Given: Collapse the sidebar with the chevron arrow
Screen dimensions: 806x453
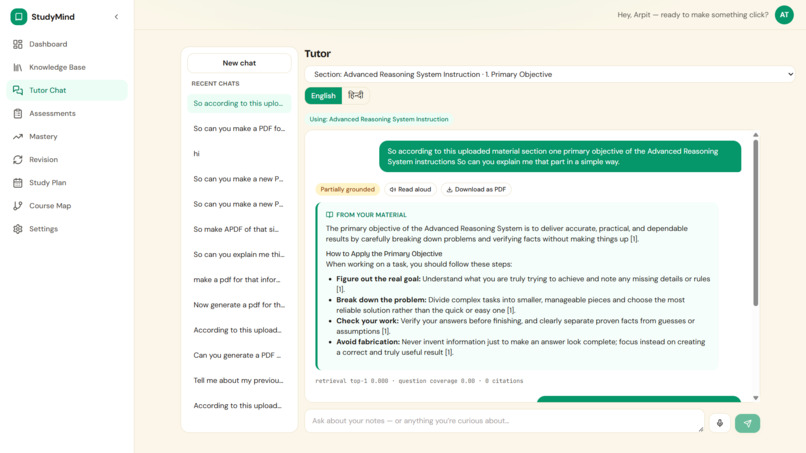Looking at the screenshot, I should (116, 16).
